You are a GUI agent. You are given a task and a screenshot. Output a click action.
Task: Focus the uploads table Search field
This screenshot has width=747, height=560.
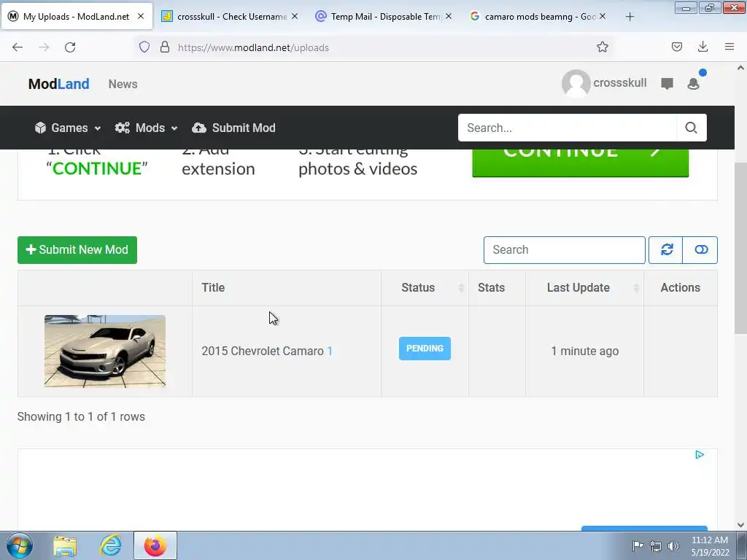[565, 250]
